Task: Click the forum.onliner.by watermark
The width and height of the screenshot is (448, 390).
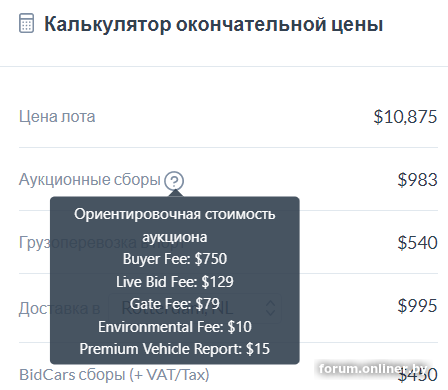Action: click(373, 369)
